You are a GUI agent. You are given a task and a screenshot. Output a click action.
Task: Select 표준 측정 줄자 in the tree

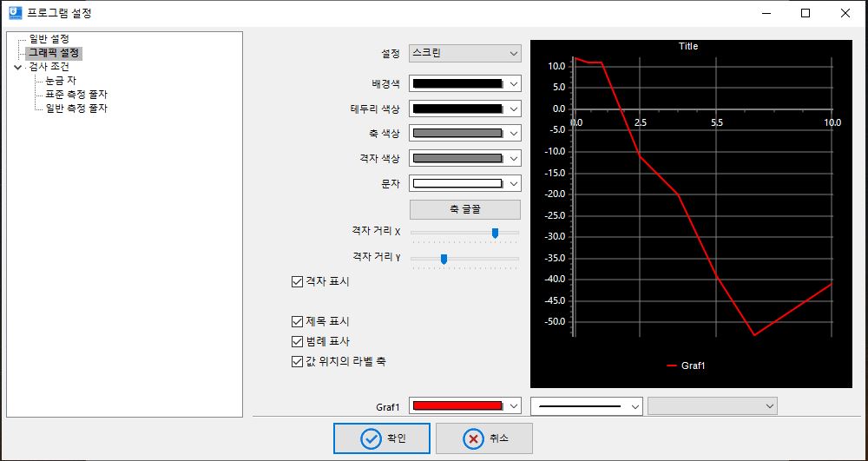[x=76, y=95]
